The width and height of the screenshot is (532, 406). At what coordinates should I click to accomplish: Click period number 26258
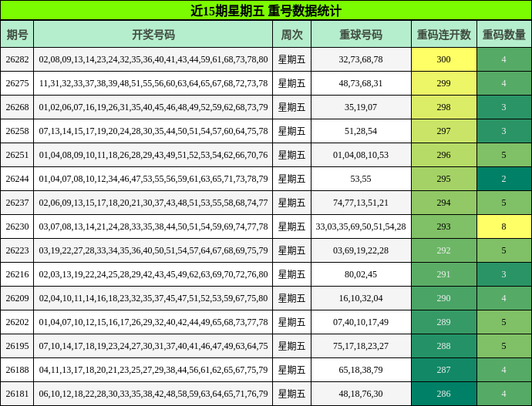17,131
